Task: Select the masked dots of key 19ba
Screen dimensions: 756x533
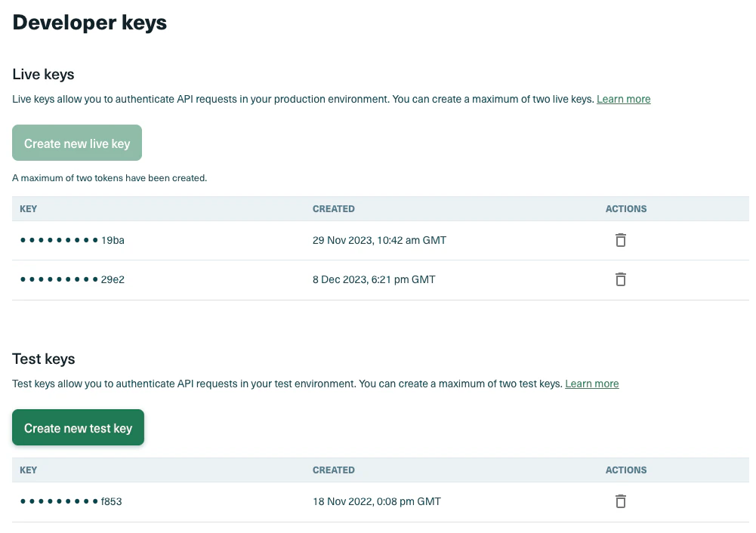Action: tap(58, 240)
